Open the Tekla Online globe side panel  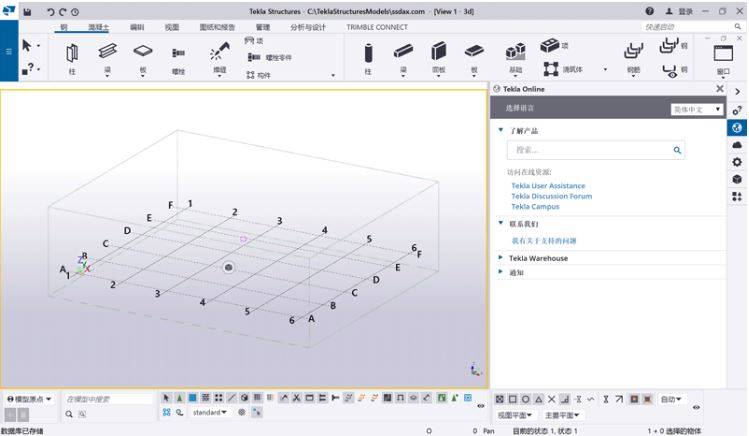737,128
